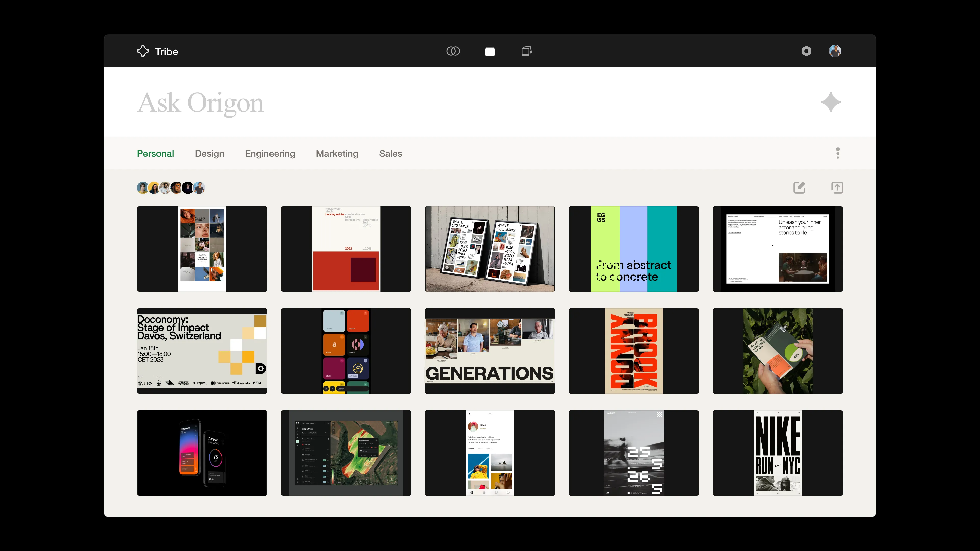Click the Tribe diamond logo

tap(143, 51)
